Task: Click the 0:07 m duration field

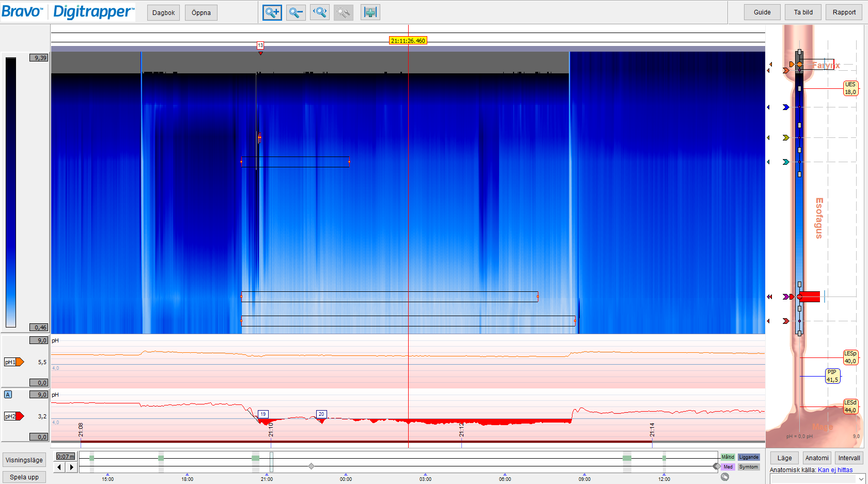Action: coord(66,457)
